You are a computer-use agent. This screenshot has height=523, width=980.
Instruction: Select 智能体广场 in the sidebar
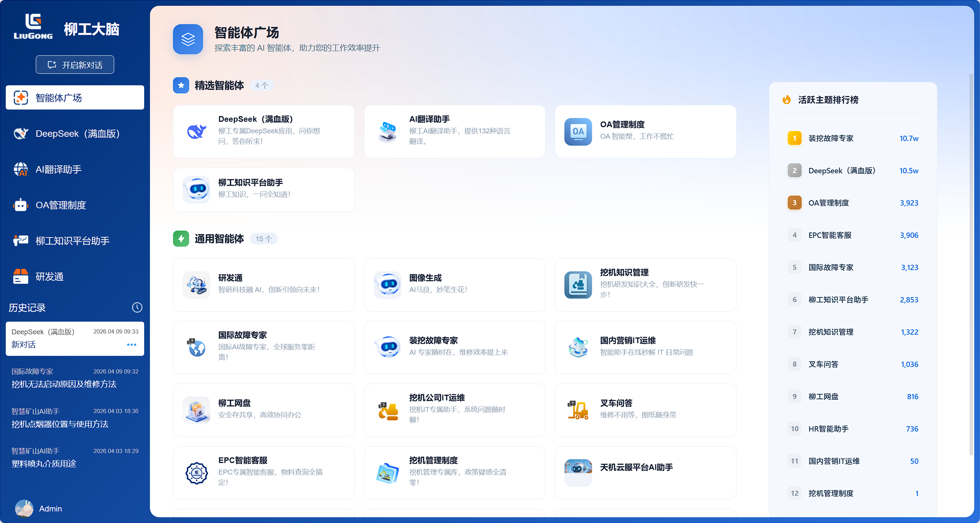75,98
